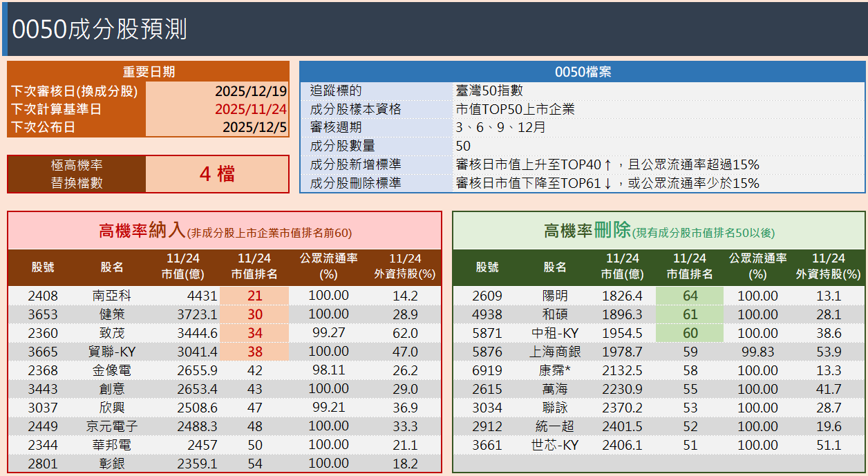Click the '0050檔案' header
The height and width of the screenshot is (476, 868).
point(583,72)
